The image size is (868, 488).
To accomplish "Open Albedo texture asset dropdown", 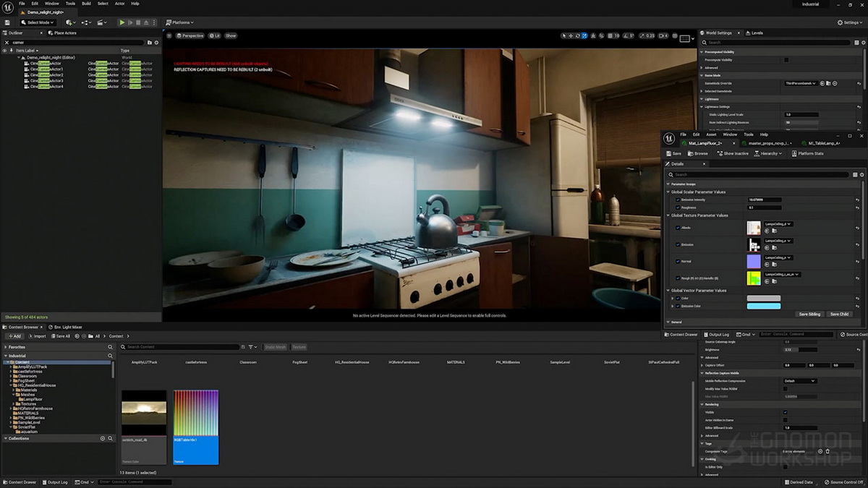I will pyautogui.click(x=779, y=224).
